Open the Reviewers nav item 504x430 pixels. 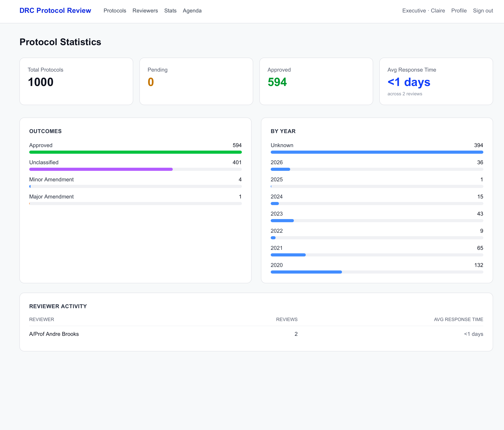pos(145,11)
